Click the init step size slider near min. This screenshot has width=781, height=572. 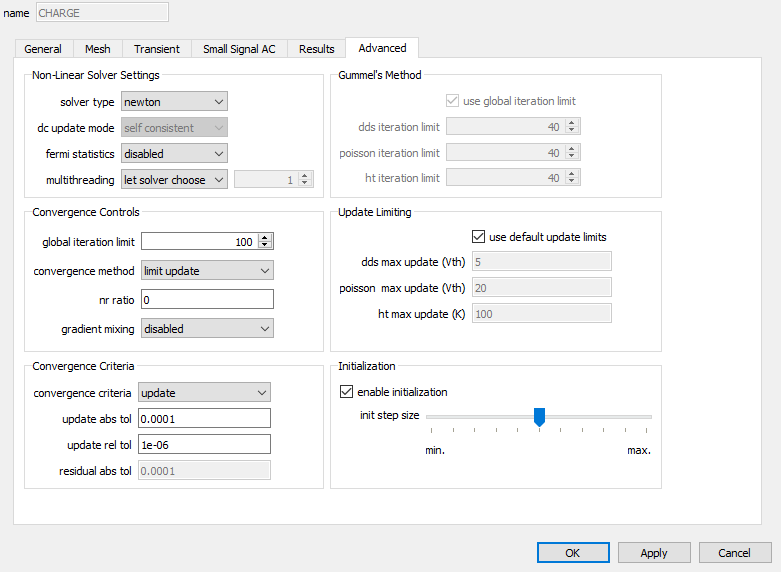point(433,417)
